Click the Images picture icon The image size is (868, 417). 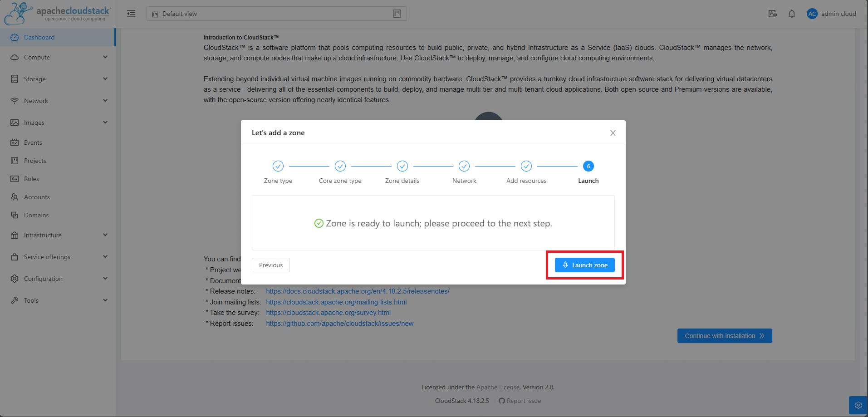tap(15, 123)
